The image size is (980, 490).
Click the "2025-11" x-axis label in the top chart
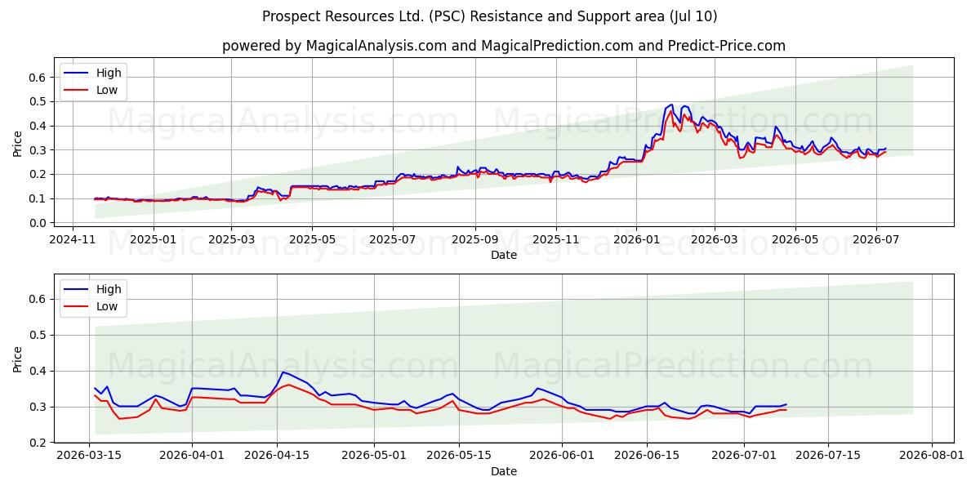555,239
